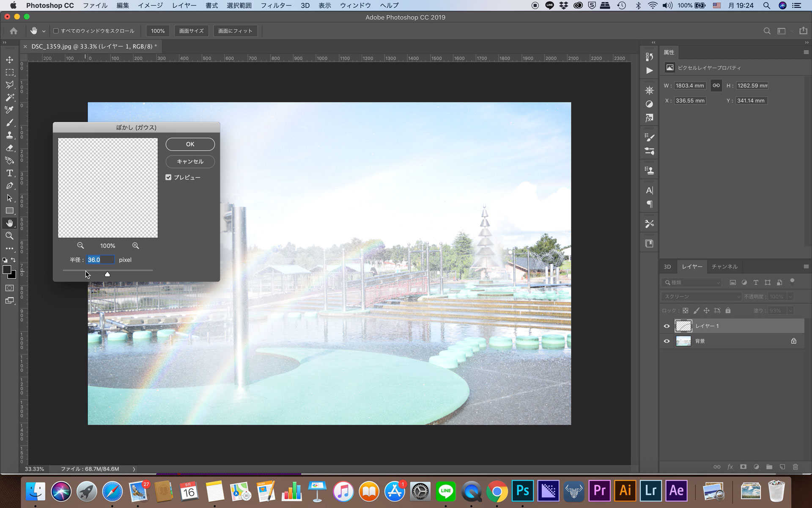Image resolution: width=812 pixels, height=508 pixels.
Task: Open the background color swatch
Action: point(14,276)
